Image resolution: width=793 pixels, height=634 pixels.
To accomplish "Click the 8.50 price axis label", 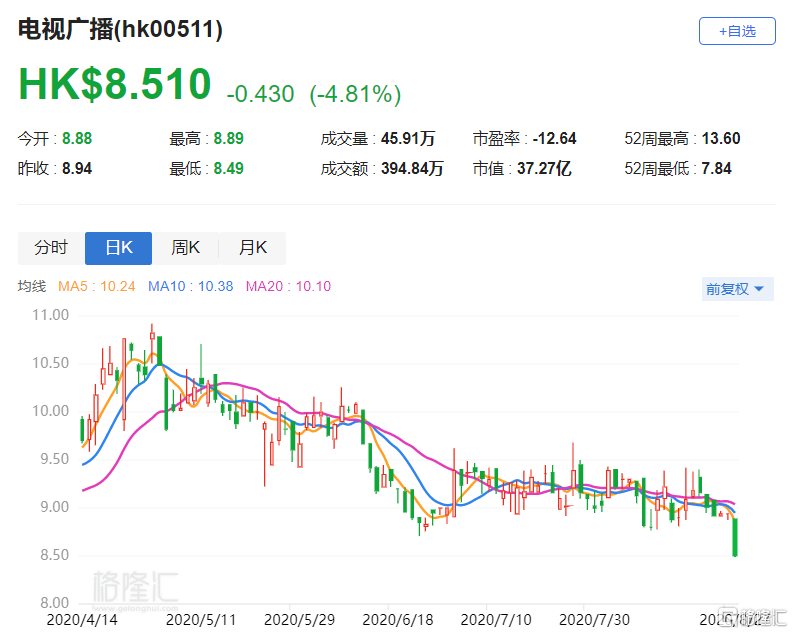I will (54, 555).
